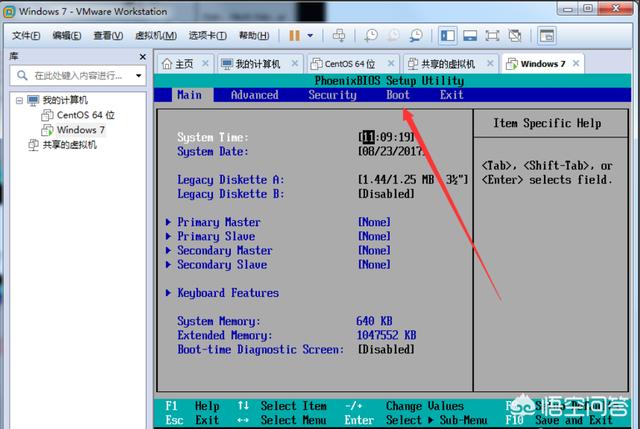Screen dimensions: 640x429
Task: Select Windows 7 in library tree
Action: click(x=81, y=130)
